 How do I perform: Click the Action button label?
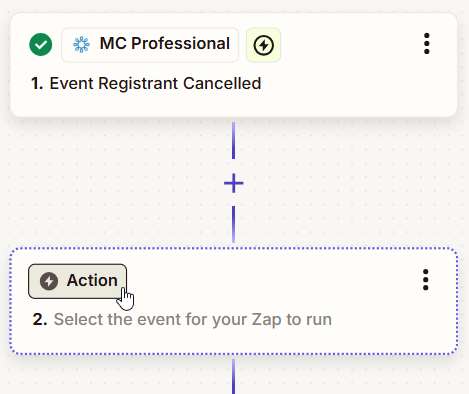click(92, 280)
